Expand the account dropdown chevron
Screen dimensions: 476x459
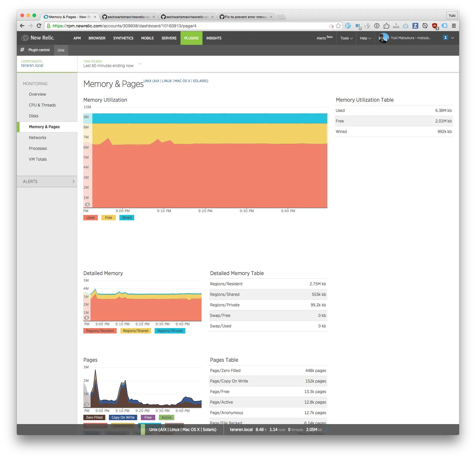coord(453,38)
